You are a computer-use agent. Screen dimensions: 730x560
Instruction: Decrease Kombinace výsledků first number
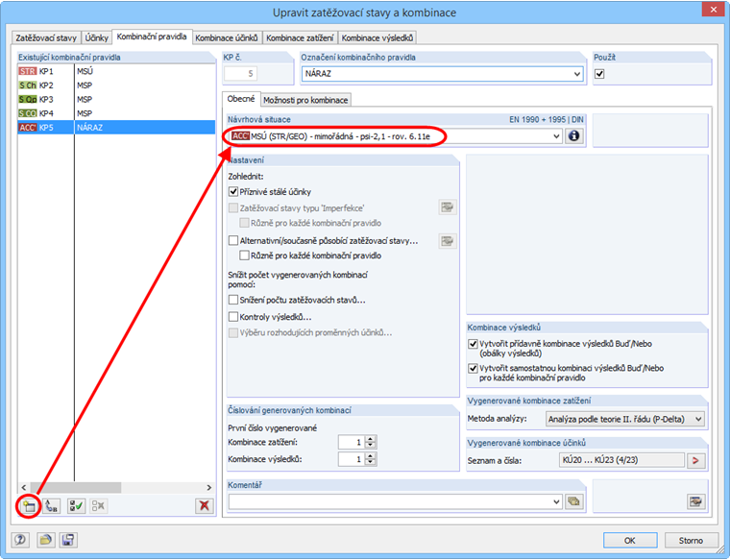tap(370, 463)
